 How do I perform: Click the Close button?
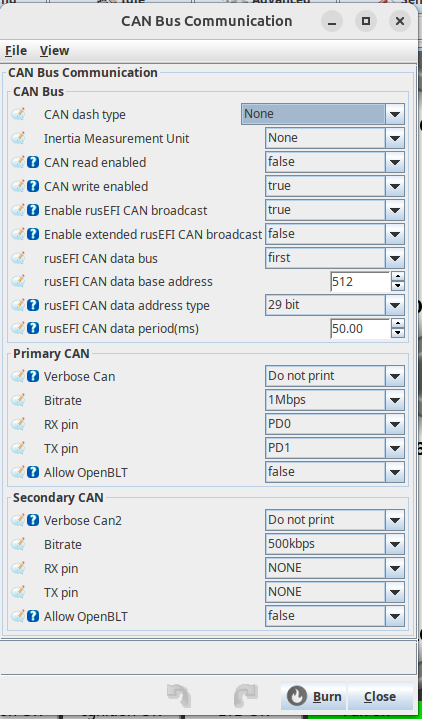tap(380, 697)
